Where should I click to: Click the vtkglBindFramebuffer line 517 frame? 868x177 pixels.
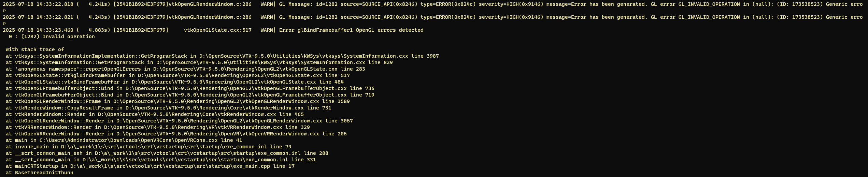[x=178, y=75]
